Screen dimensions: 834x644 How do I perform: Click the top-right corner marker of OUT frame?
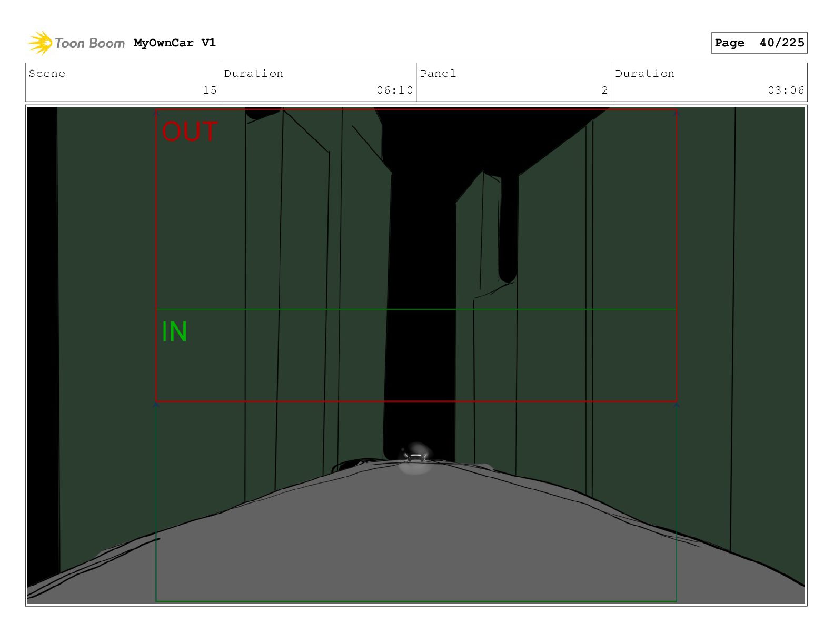677,112
